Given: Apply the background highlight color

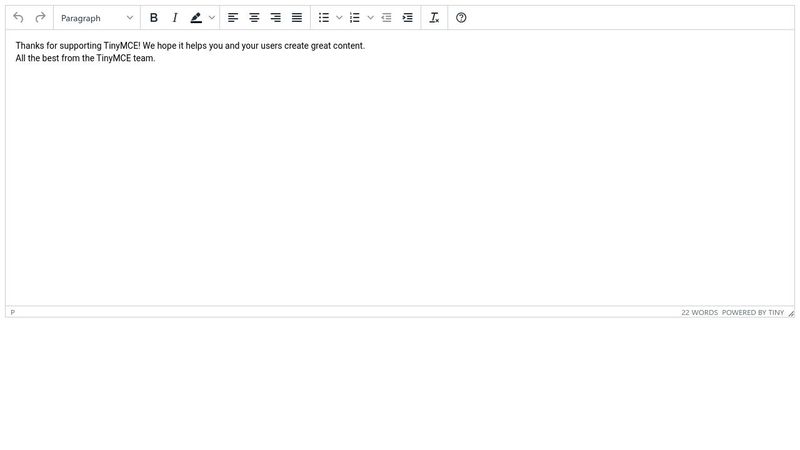Looking at the screenshot, I should [x=196, y=18].
